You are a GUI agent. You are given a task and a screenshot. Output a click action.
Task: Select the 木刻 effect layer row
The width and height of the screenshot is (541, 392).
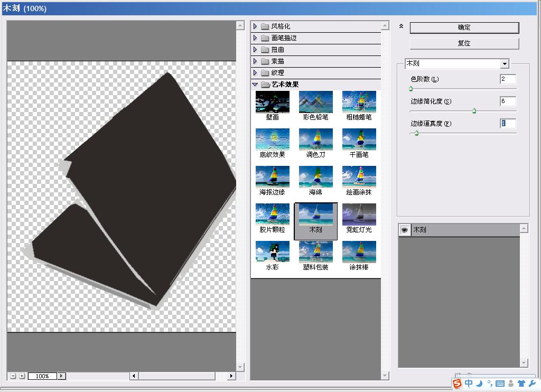coord(459,230)
